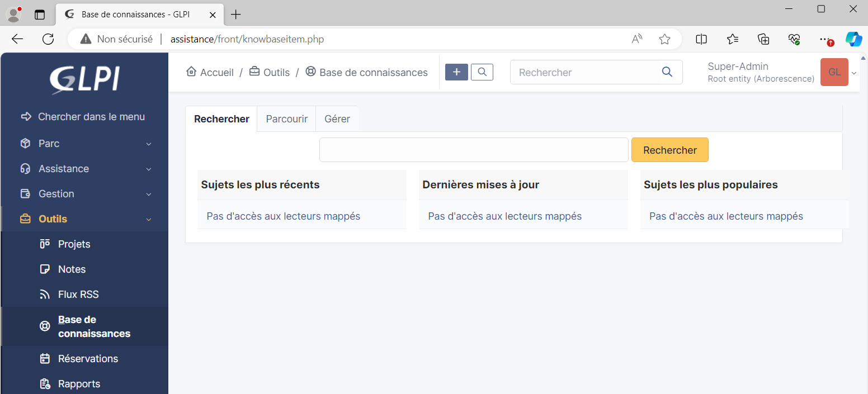
Task: Expand the Parc menu
Action: tap(84, 144)
